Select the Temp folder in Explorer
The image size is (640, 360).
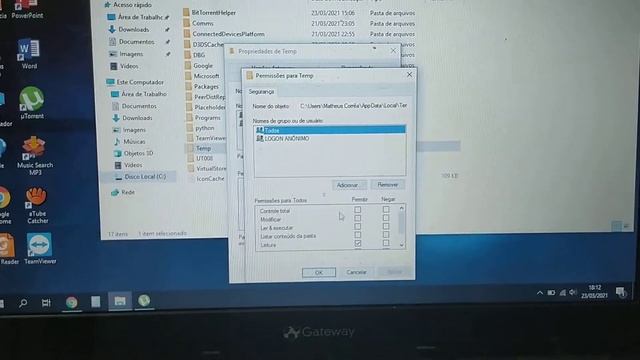click(199, 148)
